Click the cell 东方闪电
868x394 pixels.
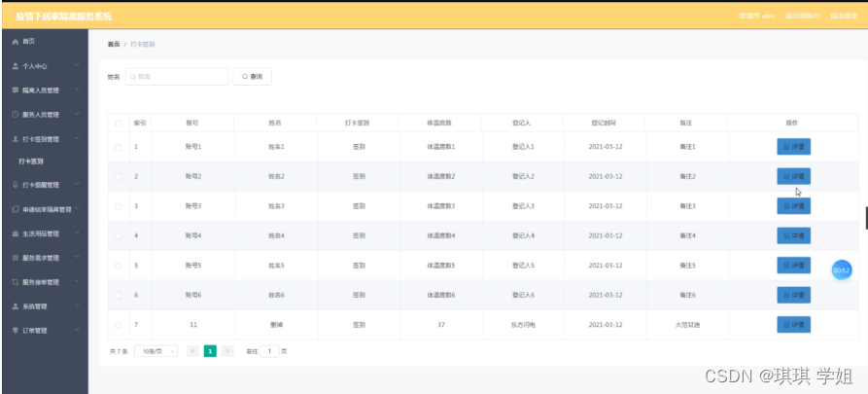(523, 325)
